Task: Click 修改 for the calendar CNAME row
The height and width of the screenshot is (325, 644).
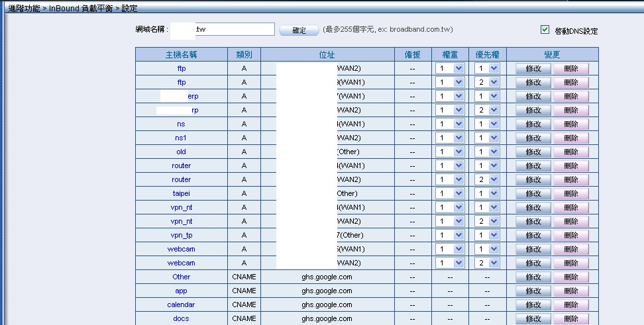Action: (x=533, y=305)
